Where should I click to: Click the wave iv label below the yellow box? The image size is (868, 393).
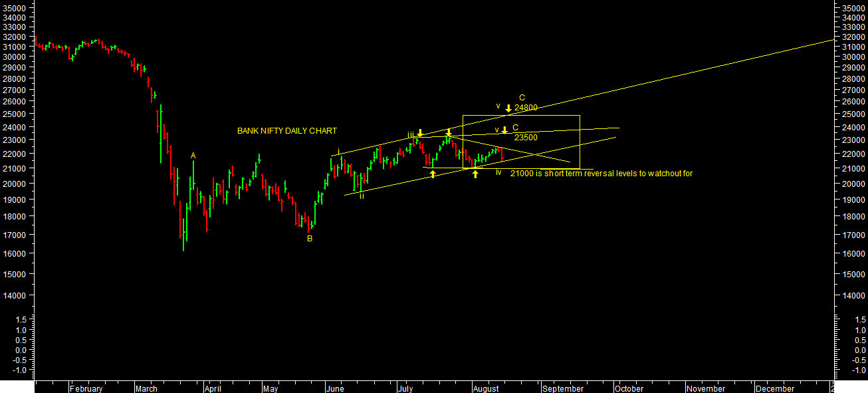click(x=498, y=173)
